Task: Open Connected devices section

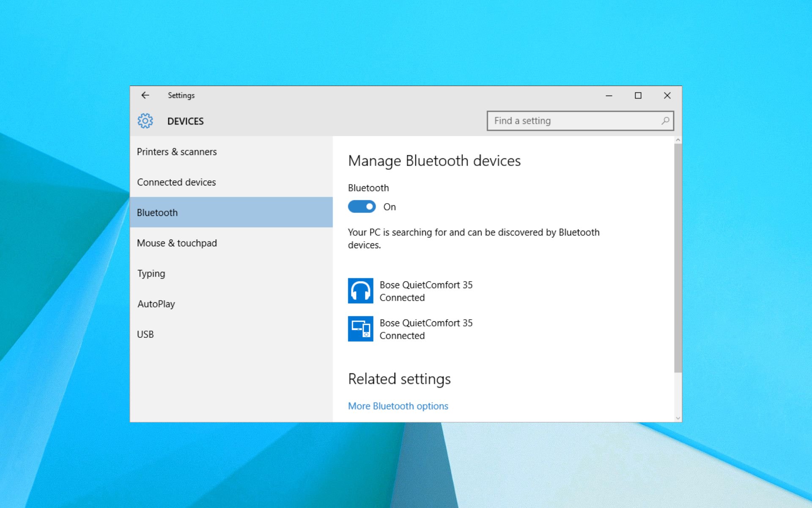Action: 231,182
